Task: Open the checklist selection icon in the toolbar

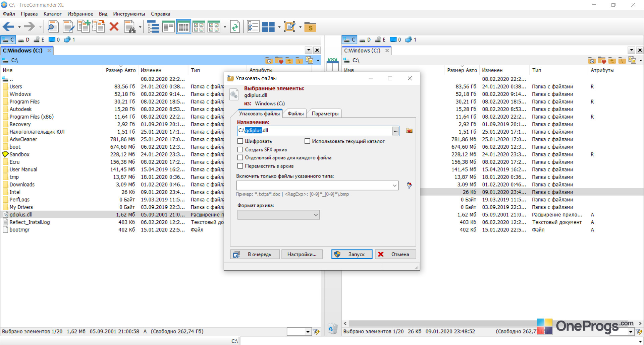Action: pos(253,26)
